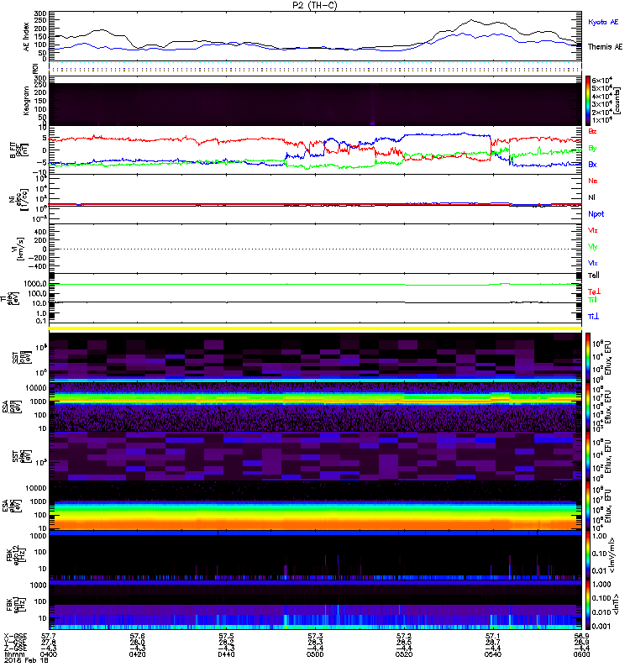
Task: Click the green By legend label
Action: 593,148
